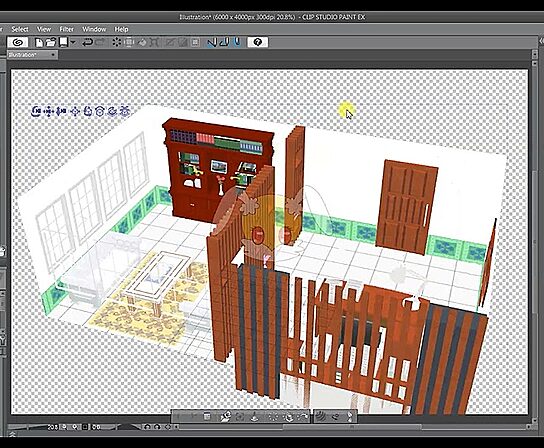Toggle Snap to Ruler in toolbar

pos(212,42)
